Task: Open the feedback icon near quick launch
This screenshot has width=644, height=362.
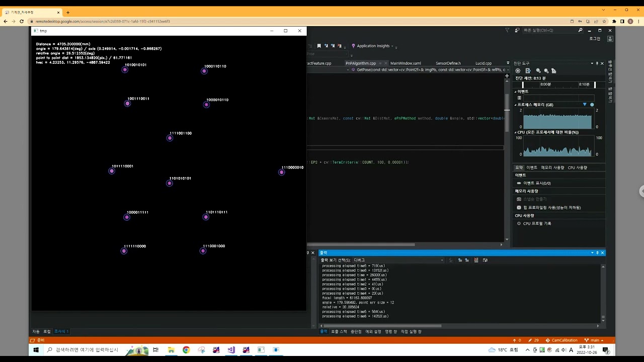Action: (x=517, y=30)
